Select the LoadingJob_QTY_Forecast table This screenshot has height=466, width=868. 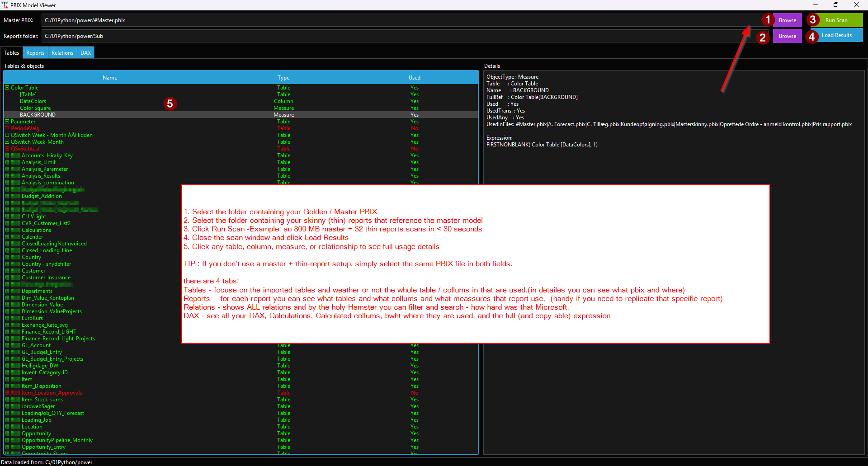241,413
